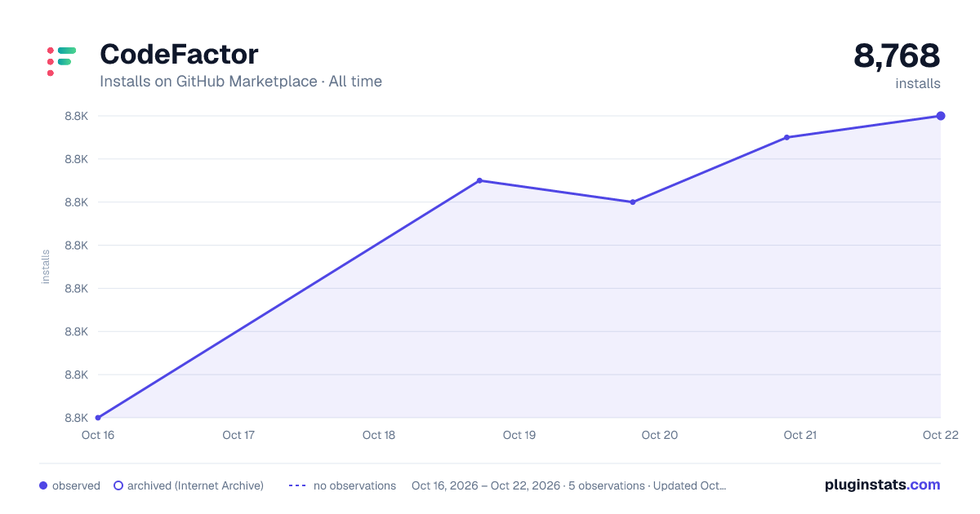Click the hollow "archived (Internet Archive)" legend circle
Viewport: 980px width, 514px height.
click(x=118, y=485)
